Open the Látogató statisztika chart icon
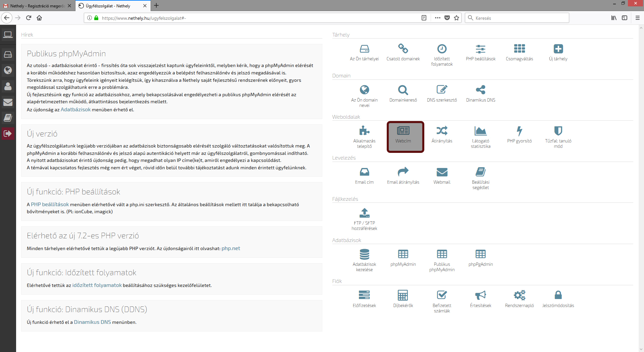 [x=480, y=131]
